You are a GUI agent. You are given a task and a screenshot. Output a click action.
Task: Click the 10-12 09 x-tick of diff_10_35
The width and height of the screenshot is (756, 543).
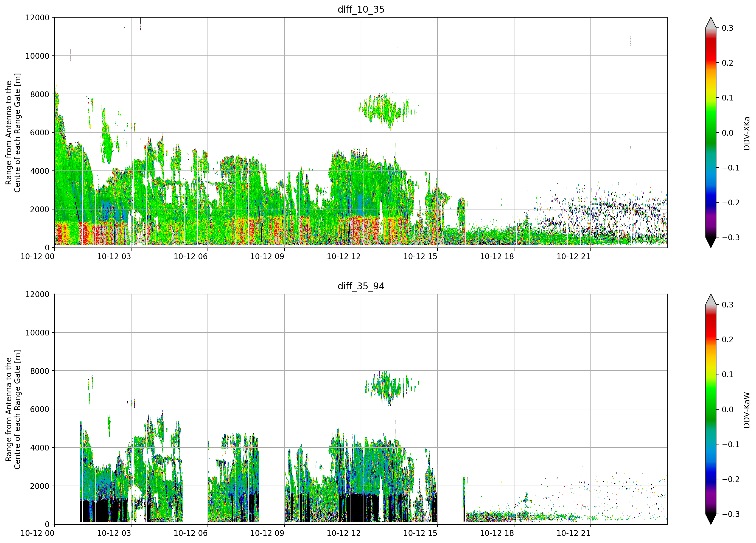tap(267, 256)
